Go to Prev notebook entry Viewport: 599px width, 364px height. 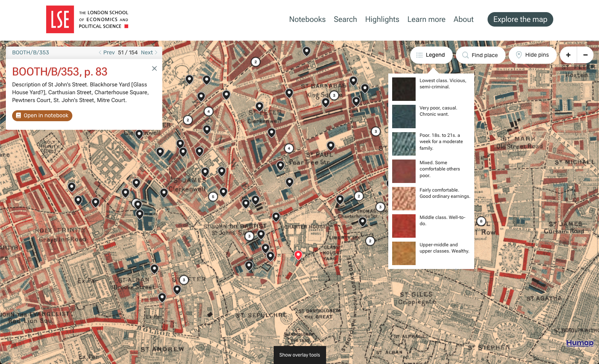107,52
